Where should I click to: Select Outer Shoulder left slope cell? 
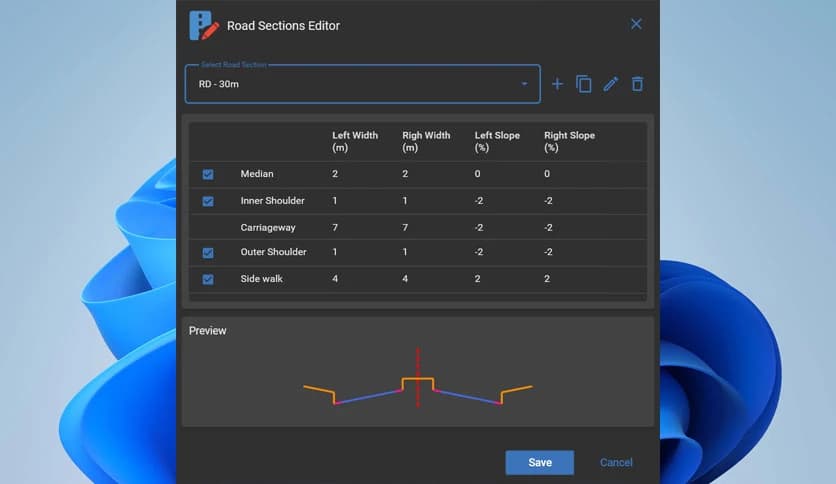pos(479,252)
